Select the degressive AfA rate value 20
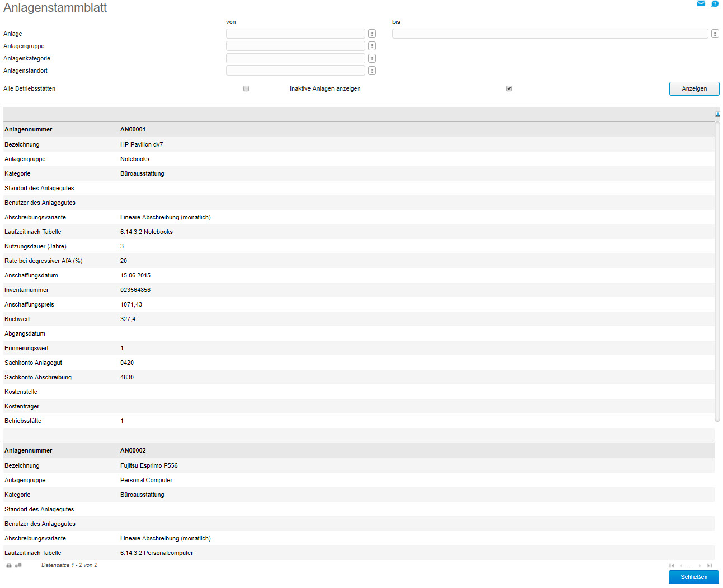Image resolution: width=723 pixels, height=588 pixels. point(124,261)
